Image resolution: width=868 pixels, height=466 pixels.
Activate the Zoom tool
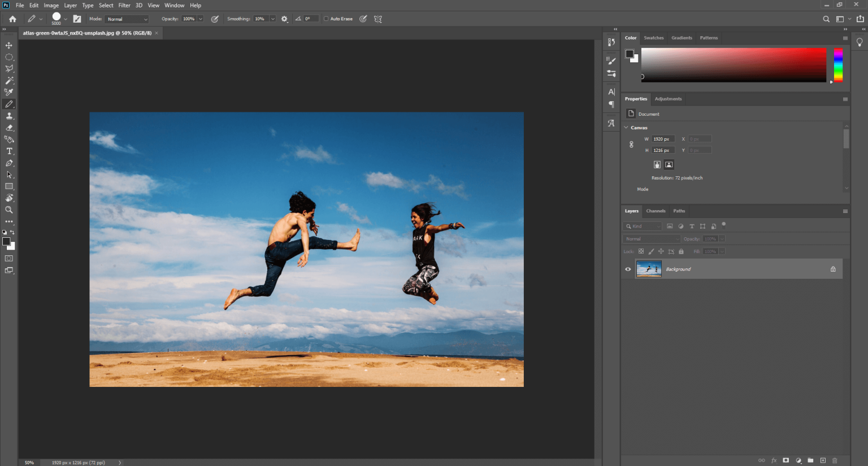(8, 210)
